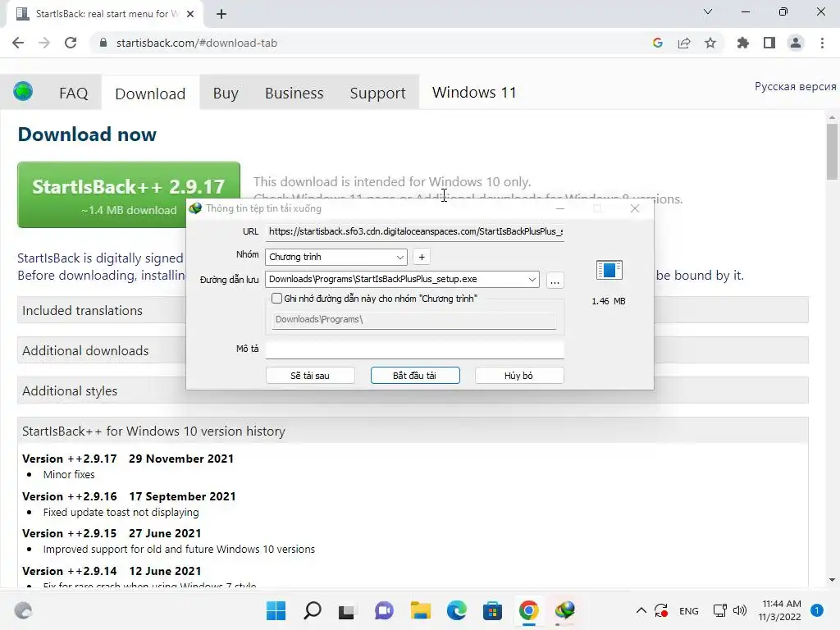Image resolution: width=840 pixels, height=630 pixels.
Task: Open File Explorer from taskbar
Action: pyautogui.click(x=421, y=610)
